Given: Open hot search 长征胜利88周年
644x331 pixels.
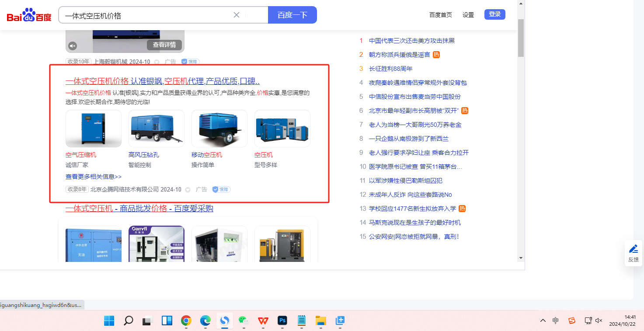Looking at the screenshot, I should (x=391, y=69).
